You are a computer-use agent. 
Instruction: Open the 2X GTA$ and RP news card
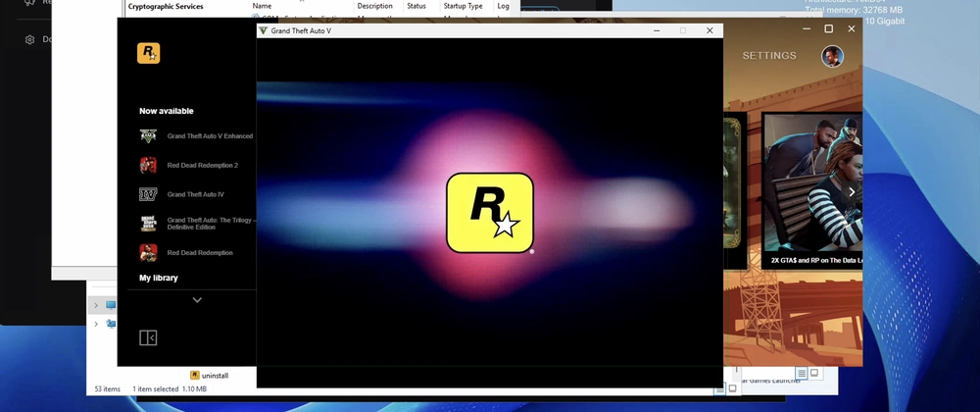point(811,191)
